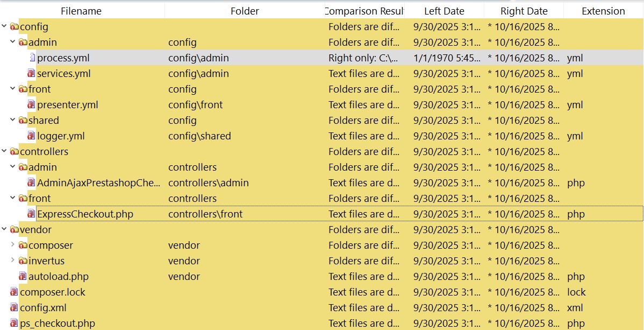Click the process.yml file icon
The image size is (644, 330).
[32, 58]
